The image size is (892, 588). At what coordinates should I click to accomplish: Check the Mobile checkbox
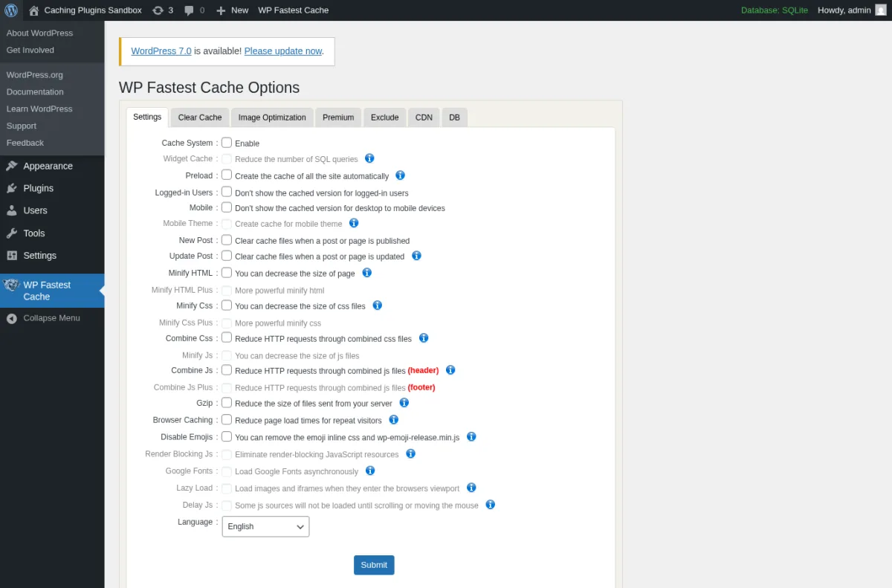(227, 207)
